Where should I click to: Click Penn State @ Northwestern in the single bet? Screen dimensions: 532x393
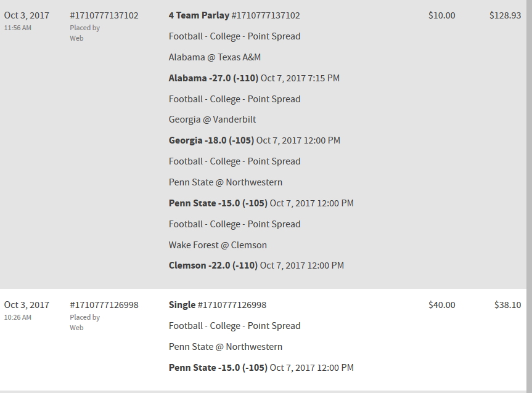pyautogui.click(x=226, y=347)
